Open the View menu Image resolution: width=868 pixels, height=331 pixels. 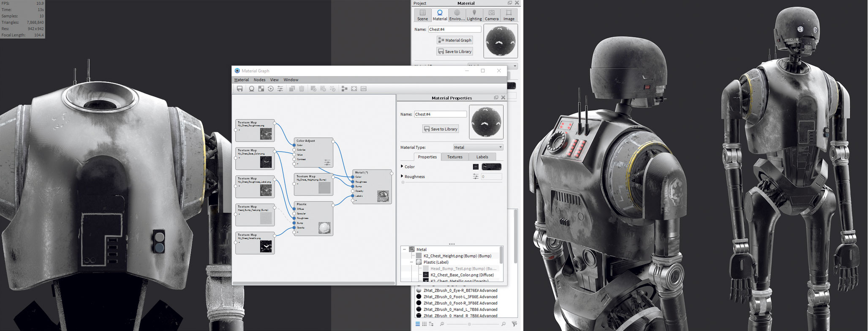[275, 80]
